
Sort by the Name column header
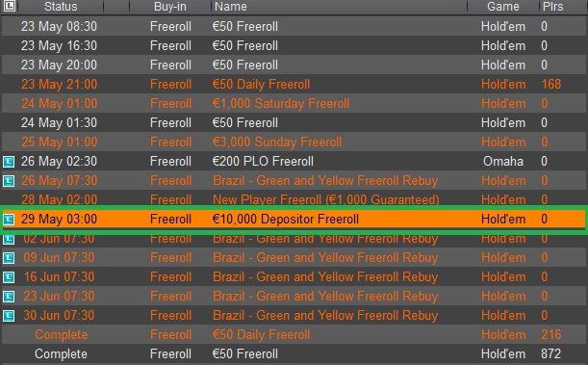click(x=339, y=7)
